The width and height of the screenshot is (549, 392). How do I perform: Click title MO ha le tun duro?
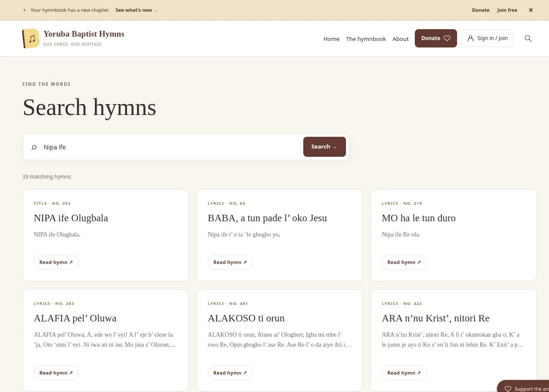(419, 218)
